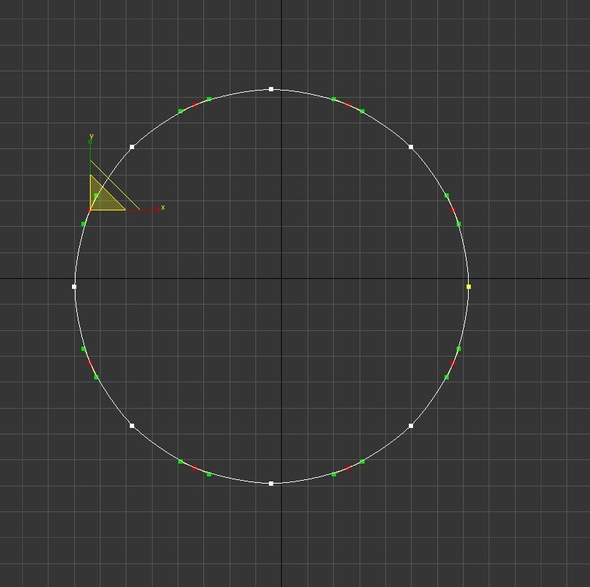Click the gizmo's red X axis label
Screen dimensions: 590x587
tap(163, 207)
